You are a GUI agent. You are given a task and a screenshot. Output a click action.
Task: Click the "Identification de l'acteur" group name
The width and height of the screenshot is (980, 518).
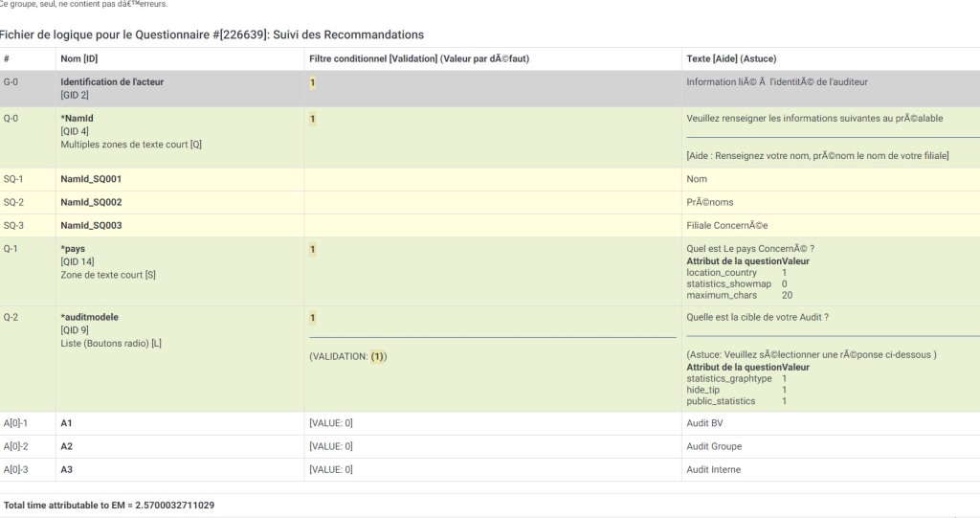(x=112, y=82)
